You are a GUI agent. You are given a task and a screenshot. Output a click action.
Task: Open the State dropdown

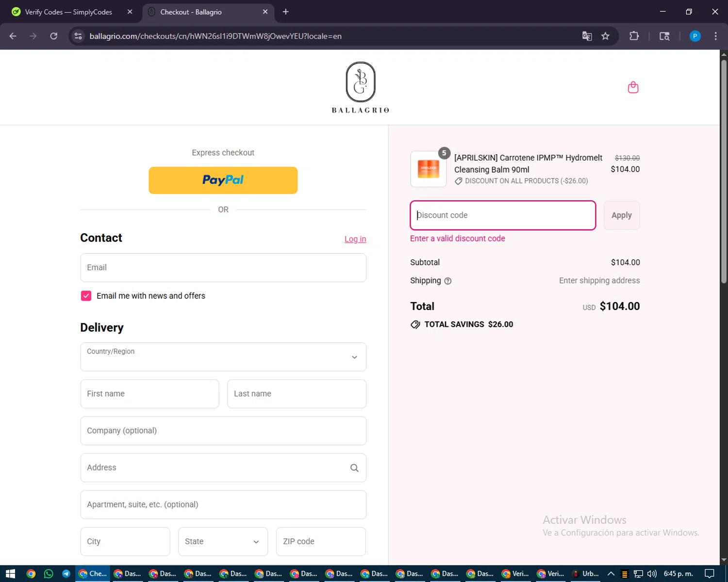tap(223, 541)
